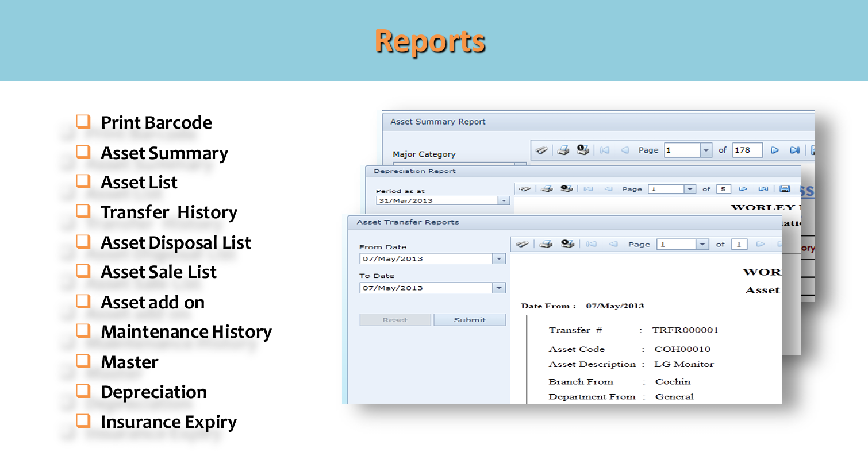The height and width of the screenshot is (460, 868).
Task: Open page number dropdown in Depreciation Report
Action: coord(690,189)
